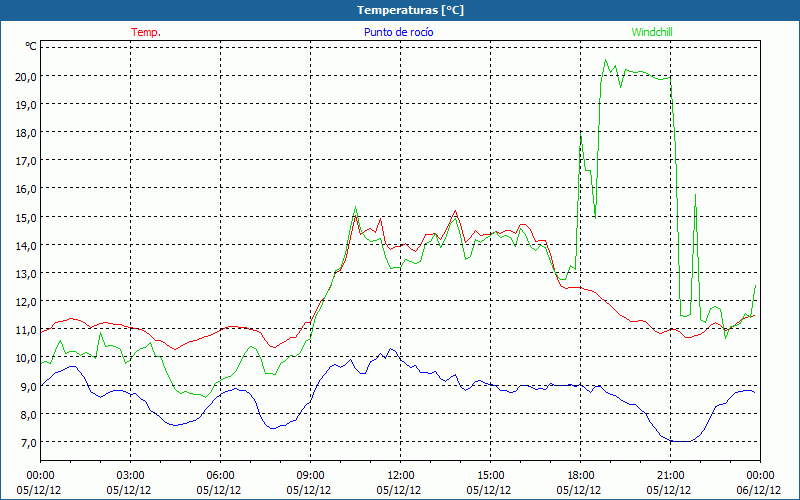Click the 8,0 y-axis value

[29, 414]
